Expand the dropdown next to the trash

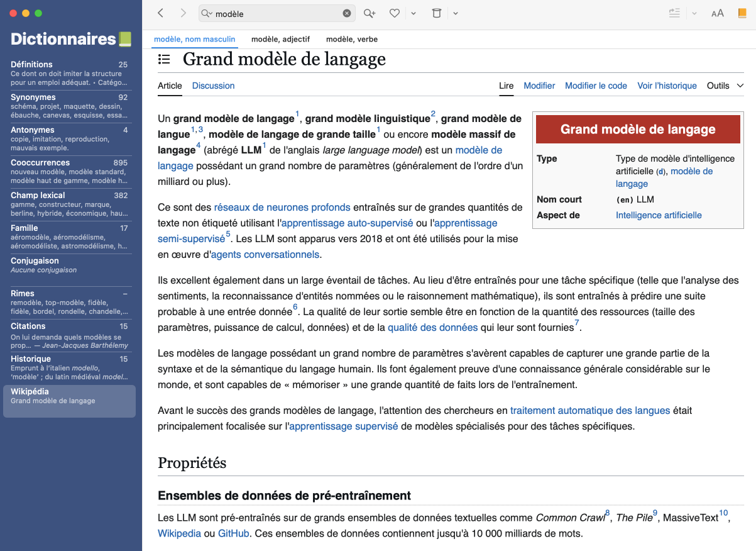(x=456, y=13)
